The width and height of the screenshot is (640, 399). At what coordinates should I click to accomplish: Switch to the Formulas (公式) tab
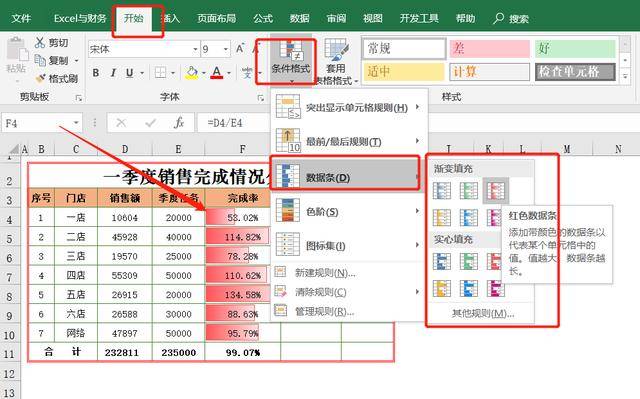262,18
